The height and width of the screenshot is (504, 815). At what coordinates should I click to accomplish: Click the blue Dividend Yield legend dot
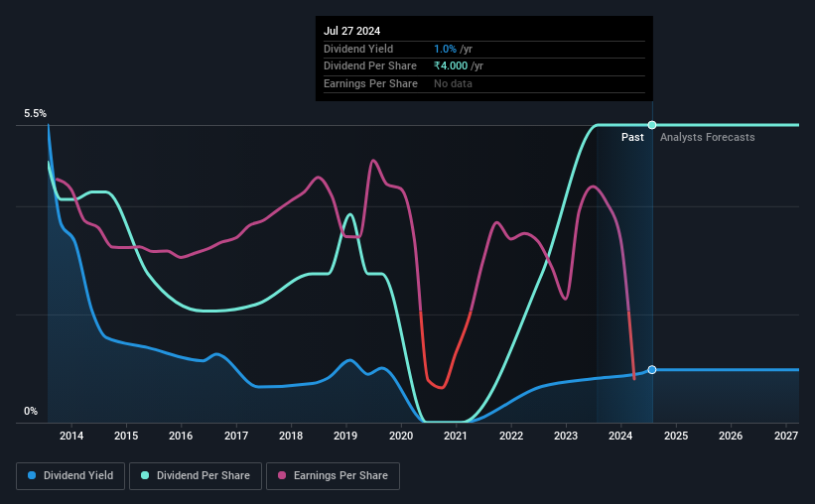pos(32,475)
